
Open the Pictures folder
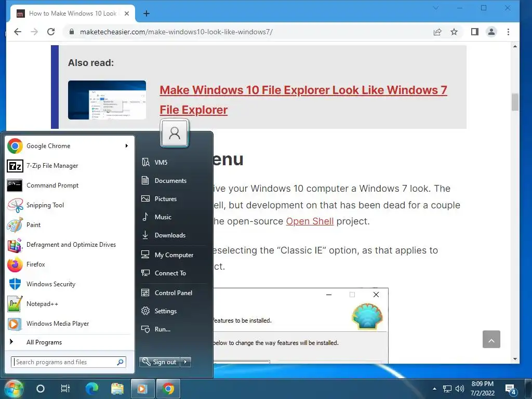coord(174,199)
